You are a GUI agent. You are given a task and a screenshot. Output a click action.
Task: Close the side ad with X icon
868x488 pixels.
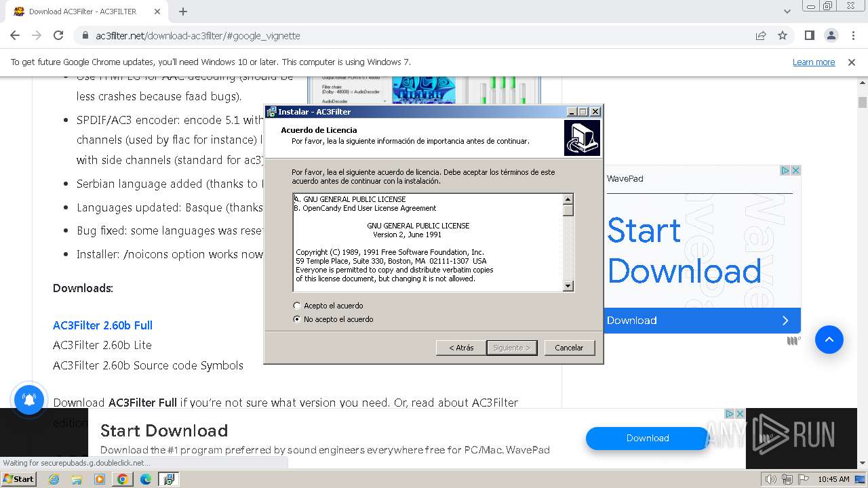tap(796, 170)
